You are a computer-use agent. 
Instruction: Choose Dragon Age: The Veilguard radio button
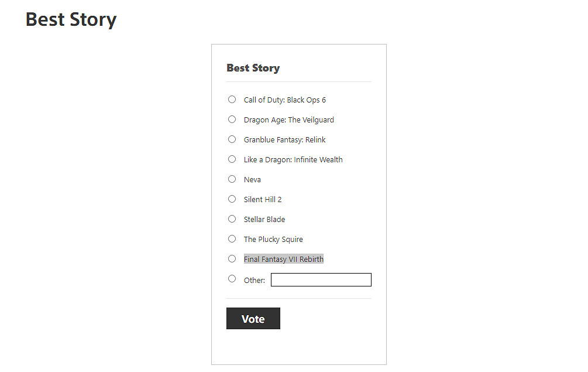coord(232,120)
